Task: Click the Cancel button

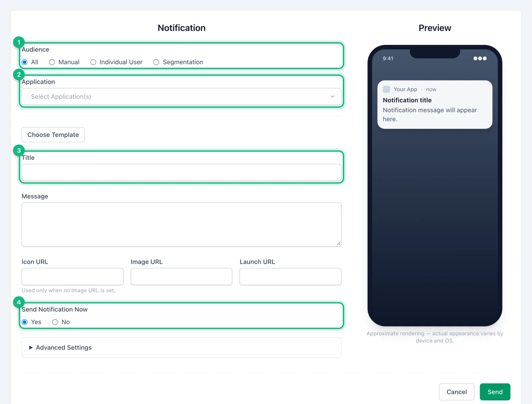Action: 457,392
